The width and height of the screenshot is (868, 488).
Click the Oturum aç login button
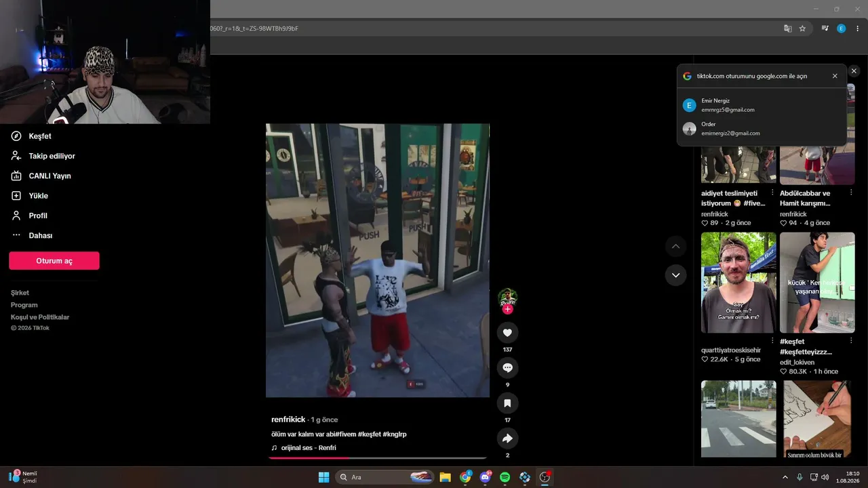54,261
